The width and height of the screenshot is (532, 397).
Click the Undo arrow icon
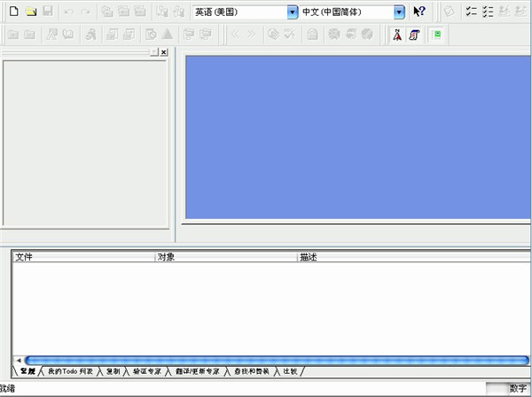pos(68,12)
